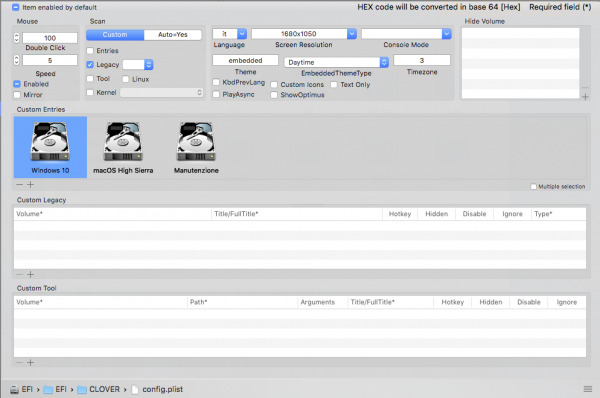600x398 pixels.
Task: Toggle the mouse Enabled checkbox
Action: point(17,84)
